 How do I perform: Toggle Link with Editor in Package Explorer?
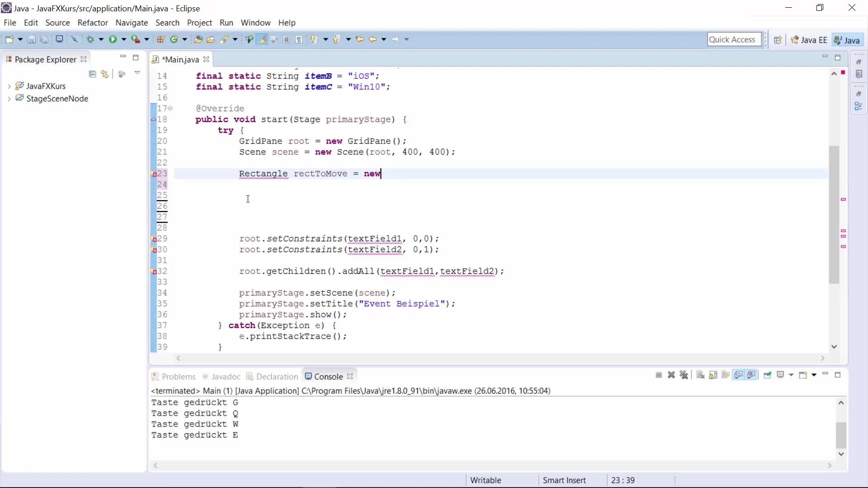pyautogui.click(x=105, y=74)
